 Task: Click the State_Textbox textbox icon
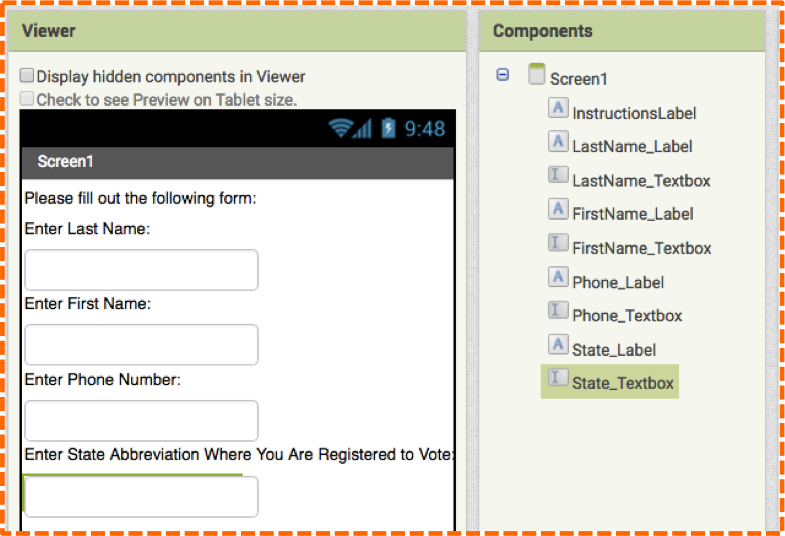[x=558, y=377]
